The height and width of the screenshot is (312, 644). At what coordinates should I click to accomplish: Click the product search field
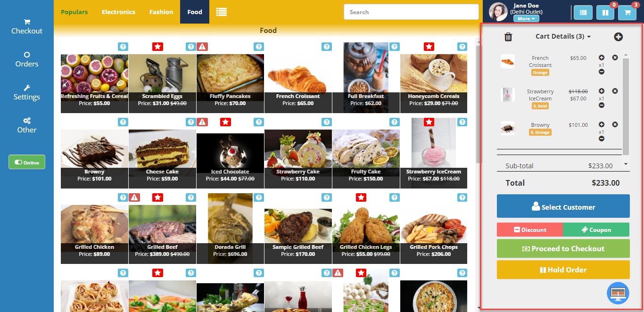click(x=411, y=12)
